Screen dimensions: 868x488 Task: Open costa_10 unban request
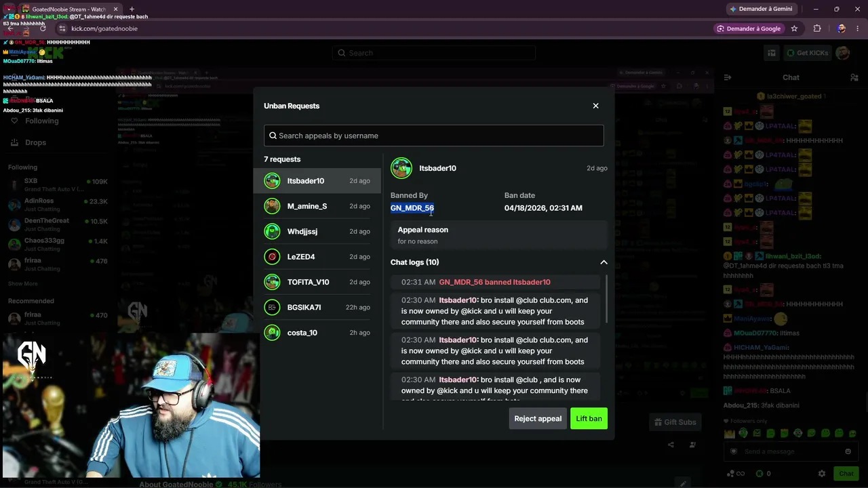point(317,333)
